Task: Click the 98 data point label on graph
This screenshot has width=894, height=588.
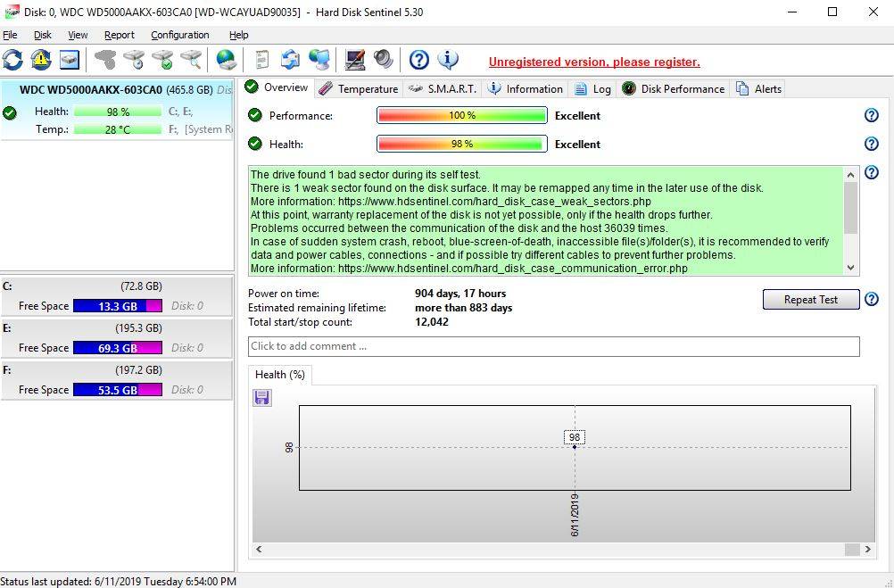Action: [575, 437]
